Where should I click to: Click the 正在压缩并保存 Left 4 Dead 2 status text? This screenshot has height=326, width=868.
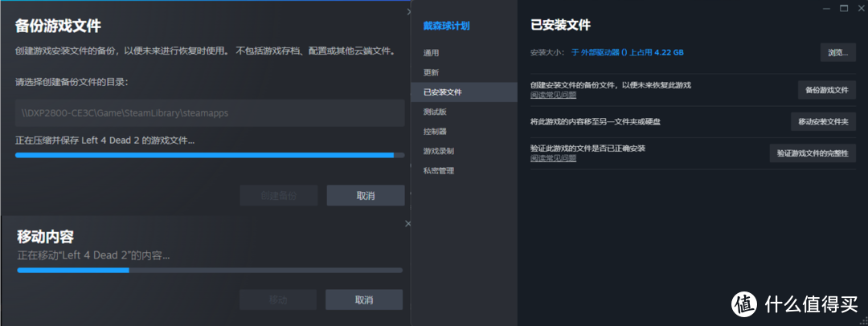tap(105, 140)
